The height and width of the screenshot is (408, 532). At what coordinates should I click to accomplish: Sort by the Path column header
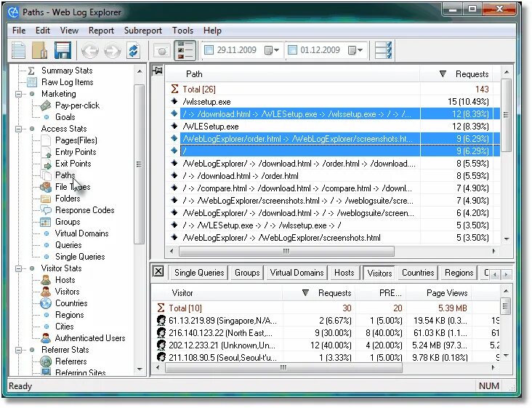tap(293, 74)
